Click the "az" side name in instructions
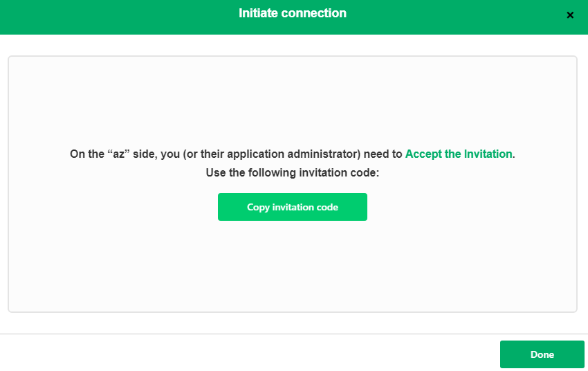 pos(120,154)
